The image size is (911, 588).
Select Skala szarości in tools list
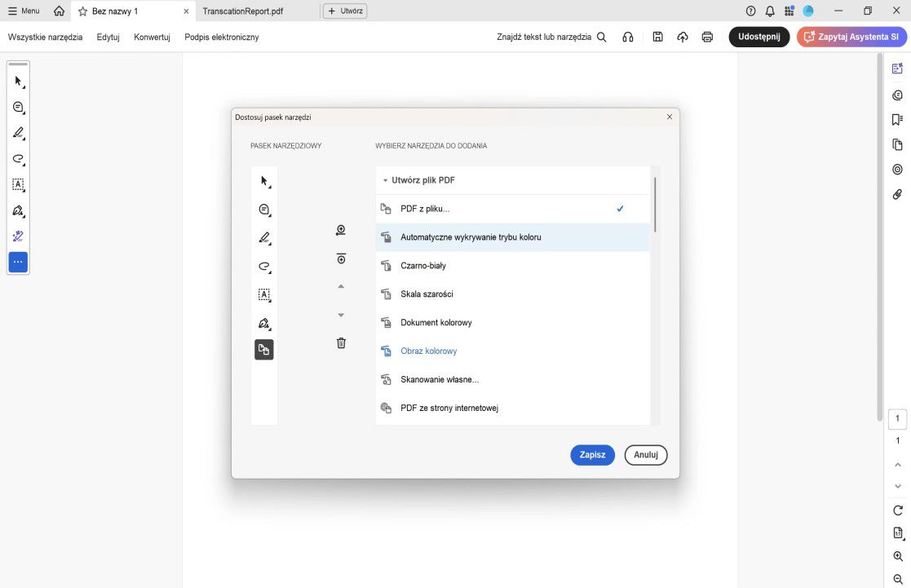[513, 294]
